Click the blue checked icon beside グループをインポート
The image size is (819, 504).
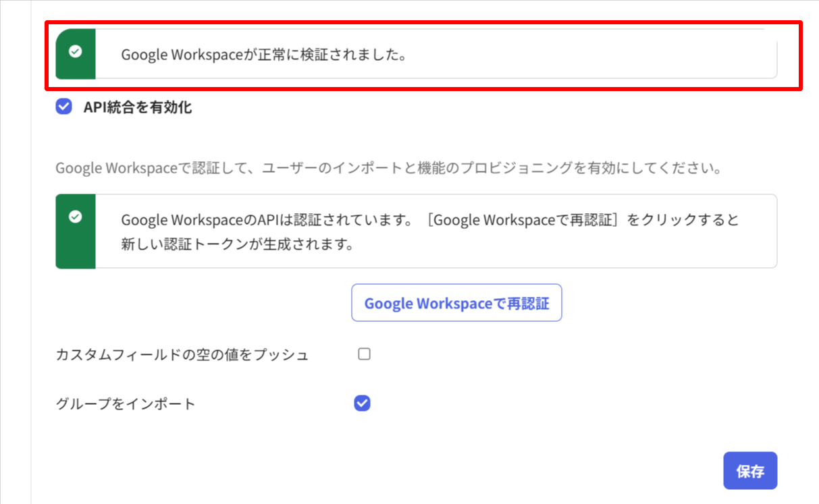coord(362,403)
